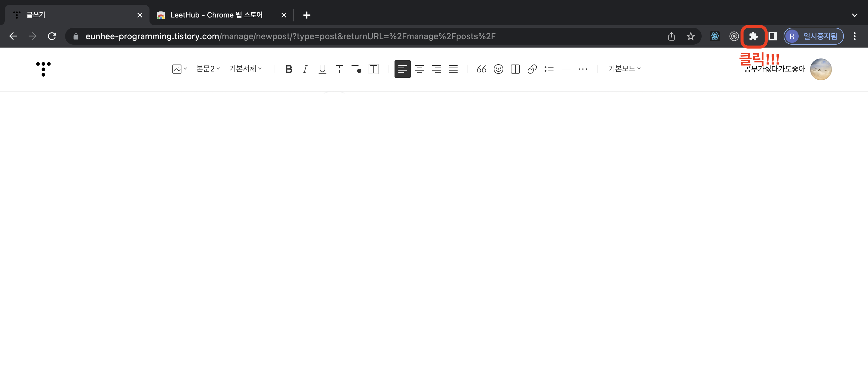Center align the text
868x392 pixels.
[419, 69]
